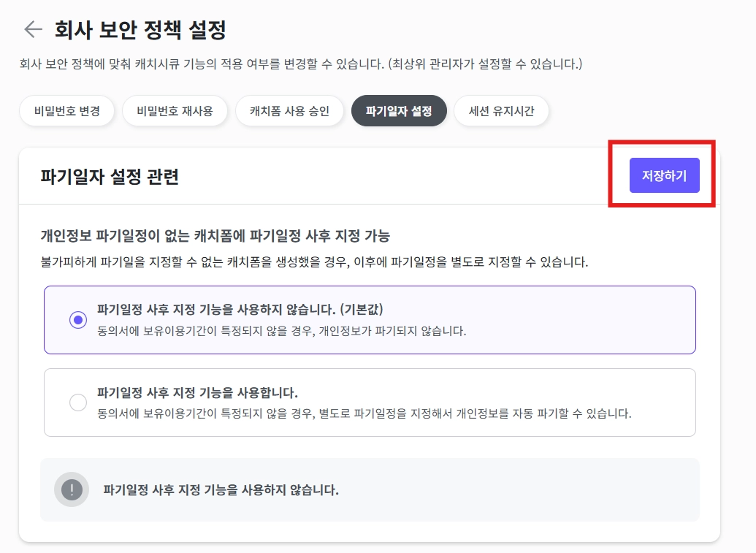Select the 캐치폼 사용 승인 tab
The height and width of the screenshot is (553, 756).
point(289,111)
